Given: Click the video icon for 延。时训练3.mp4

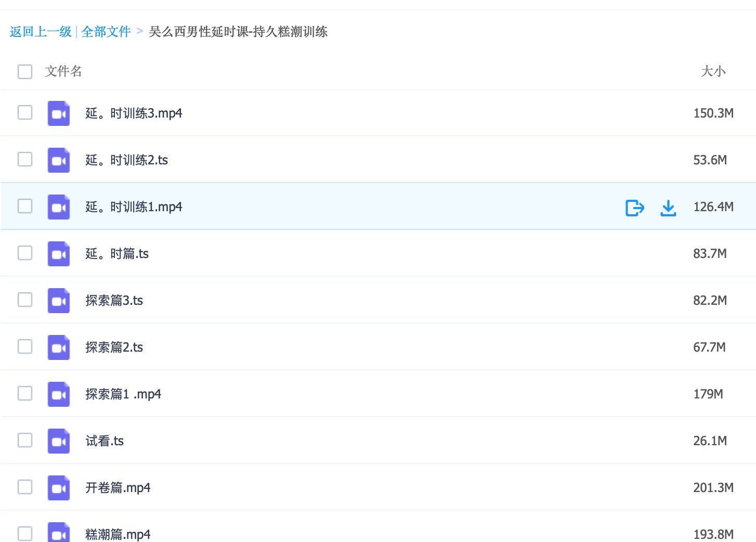Looking at the screenshot, I should [59, 113].
